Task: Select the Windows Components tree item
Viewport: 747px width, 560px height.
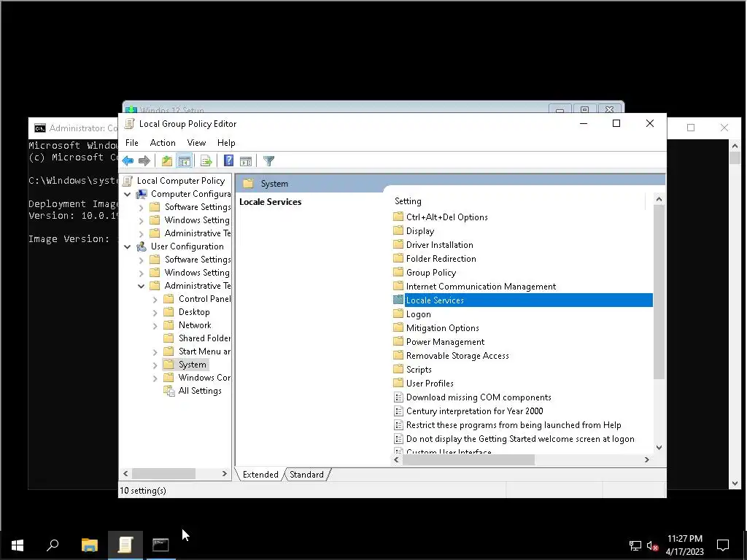Action: [204, 378]
